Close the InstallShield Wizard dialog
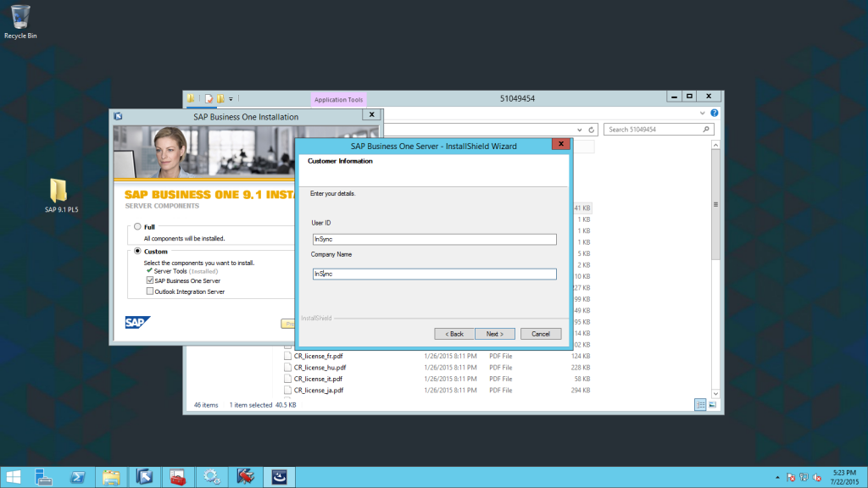This screenshot has width=868, height=488. click(560, 144)
